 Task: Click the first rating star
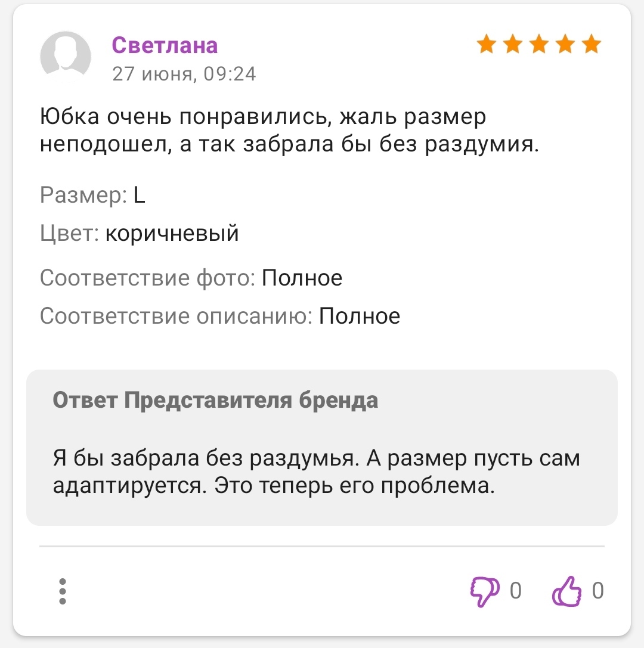click(x=487, y=44)
